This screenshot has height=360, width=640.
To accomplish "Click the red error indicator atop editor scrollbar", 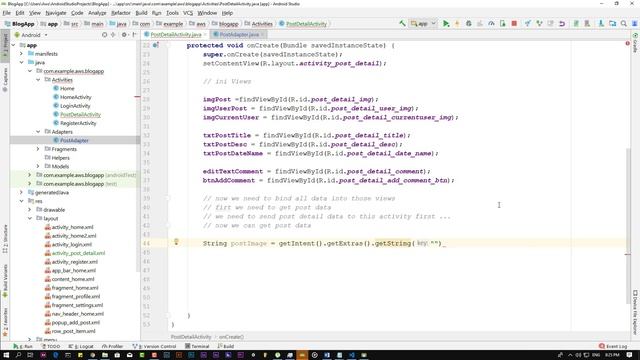I will pos(627,43).
